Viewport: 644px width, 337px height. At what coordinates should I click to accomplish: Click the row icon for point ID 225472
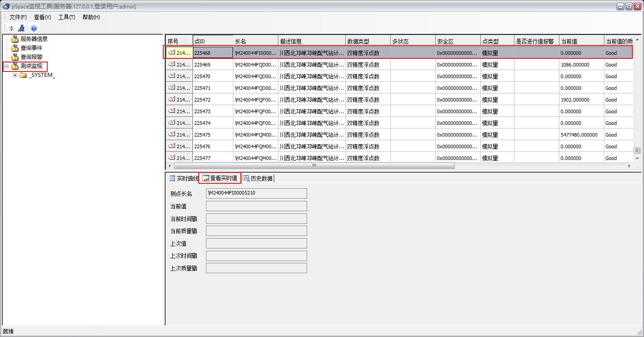(x=171, y=99)
